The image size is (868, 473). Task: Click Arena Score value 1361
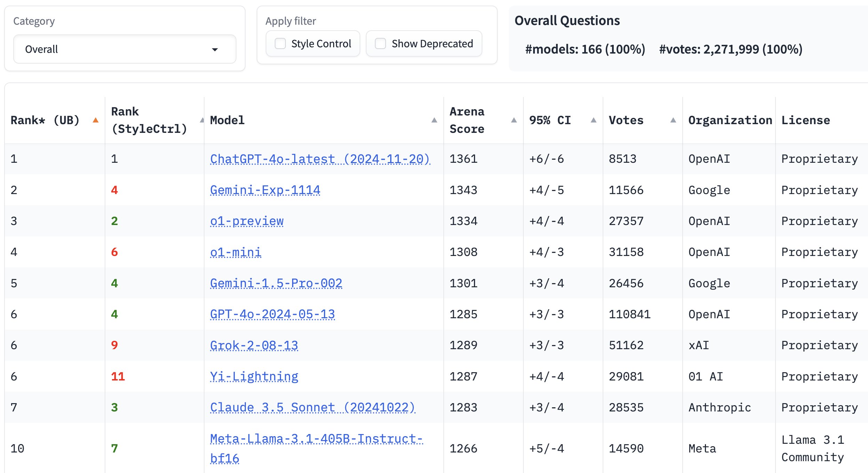463,159
